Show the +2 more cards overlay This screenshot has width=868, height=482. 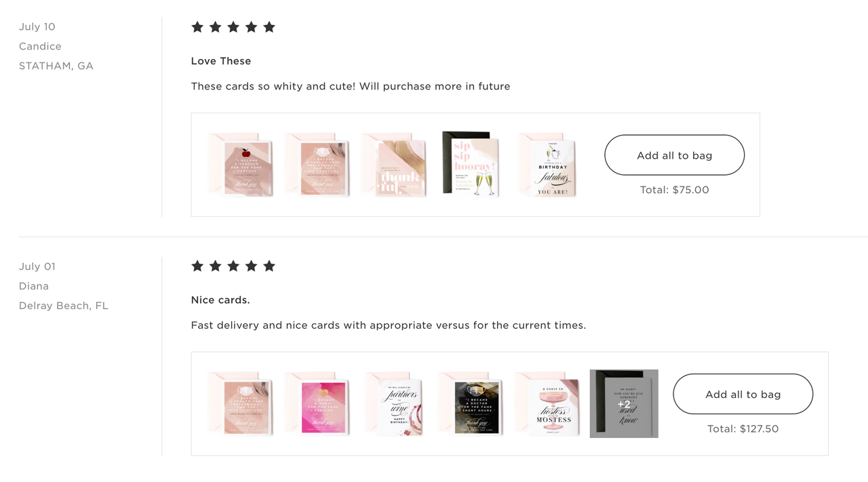(x=624, y=404)
